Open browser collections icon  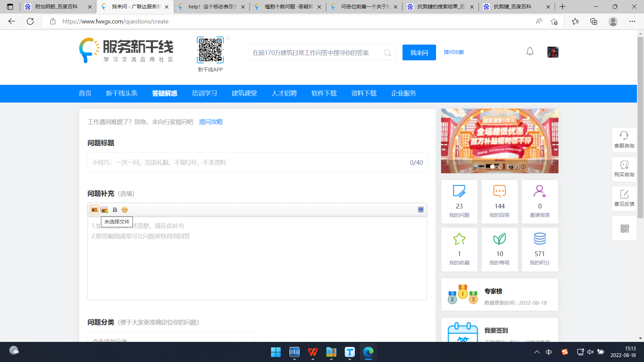[x=594, y=21]
